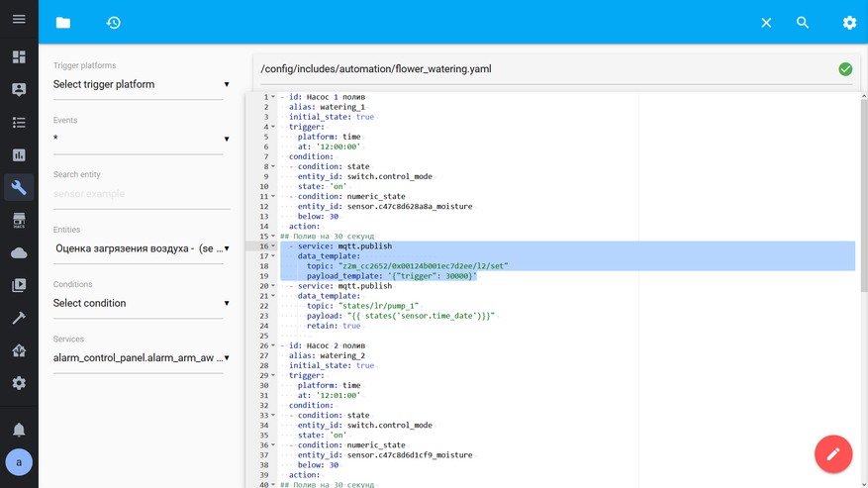Open the Select condition dropdown
Viewport: 868px width, 488px height.
141,304
